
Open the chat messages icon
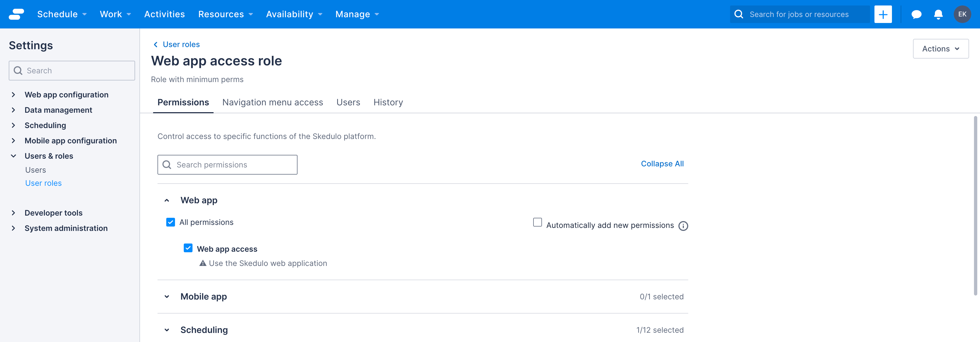(x=916, y=14)
